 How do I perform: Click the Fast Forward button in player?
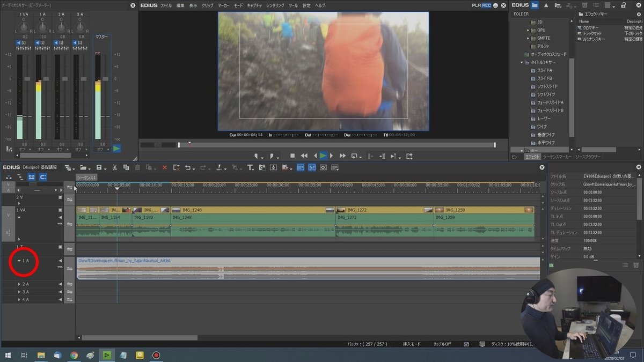[x=342, y=156]
